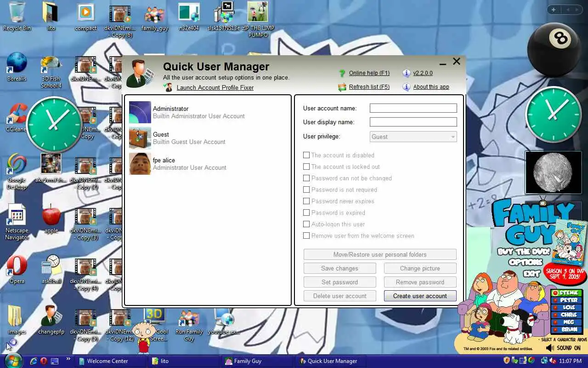
Task: Select the Netscape Navigator shortcut icon
Action: (17, 215)
